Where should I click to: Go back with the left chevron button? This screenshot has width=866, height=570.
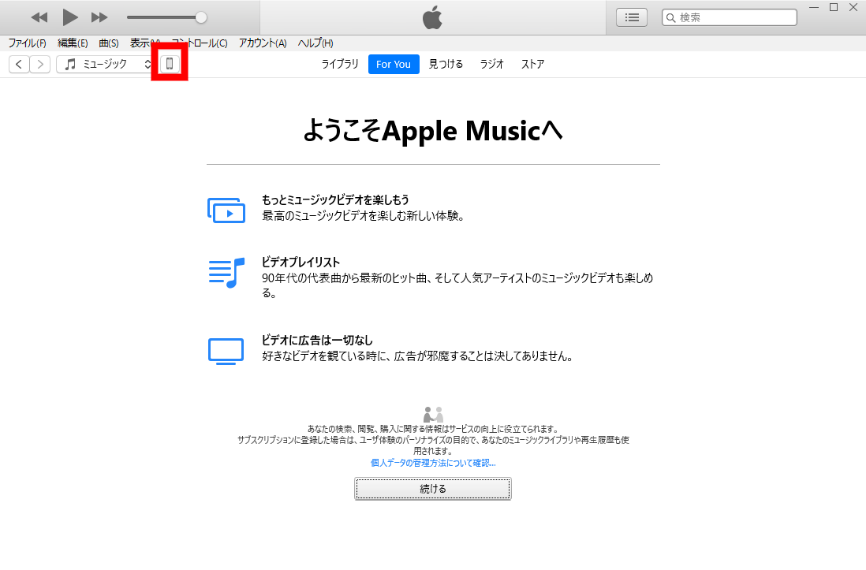pyautogui.click(x=19, y=64)
